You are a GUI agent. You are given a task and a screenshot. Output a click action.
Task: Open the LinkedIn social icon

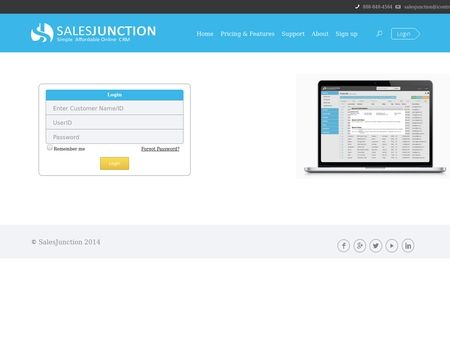408,246
